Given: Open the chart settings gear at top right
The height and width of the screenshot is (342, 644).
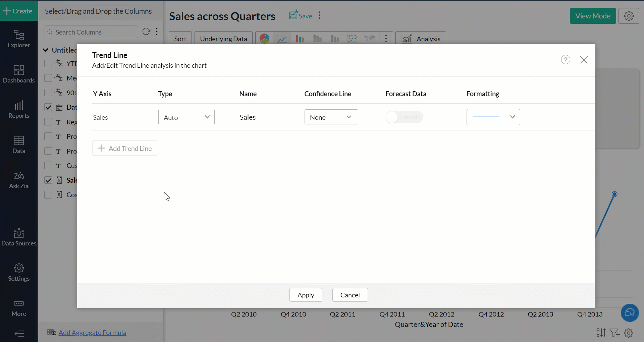Looking at the screenshot, I should pyautogui.click(x=629, y=16).
